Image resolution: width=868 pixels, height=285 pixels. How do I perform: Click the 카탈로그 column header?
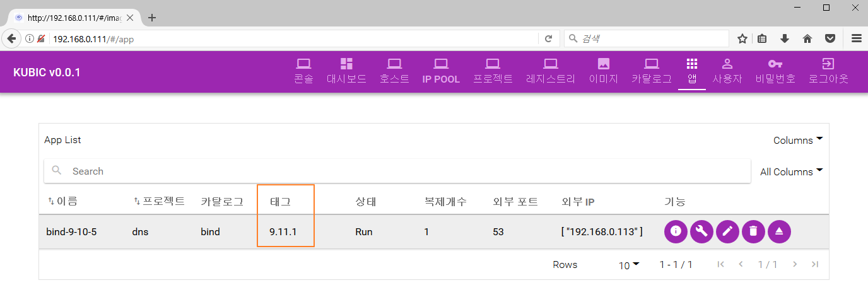click(222, 202)
